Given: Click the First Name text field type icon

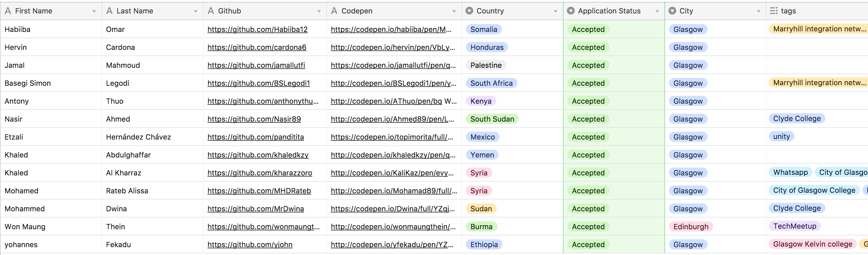Looking at the screenshot, I should (x=8, y=11).
